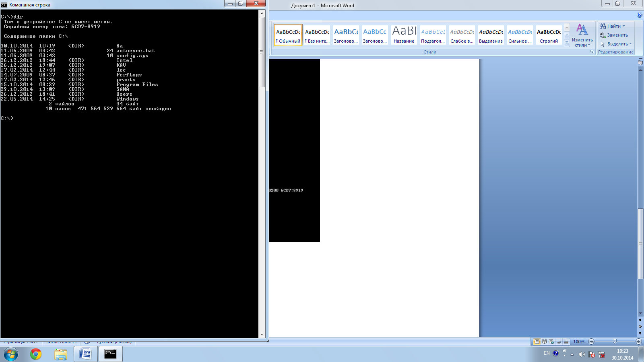Click the C:\> prompt at bottom
This screenshot has height=362, width=644.
7,118
